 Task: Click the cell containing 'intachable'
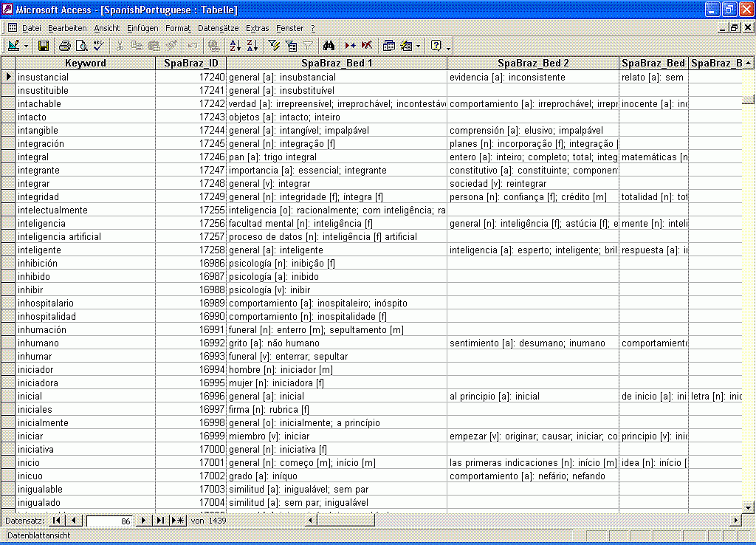pos(86,103)
